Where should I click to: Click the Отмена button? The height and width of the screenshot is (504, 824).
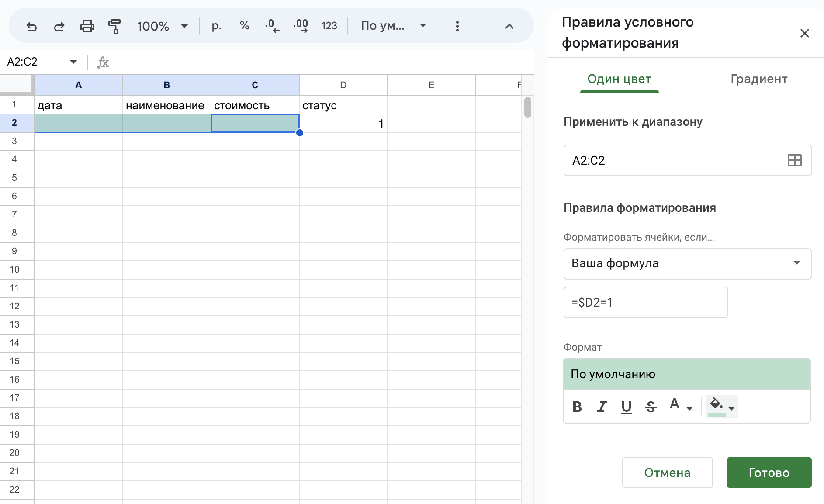(667, 473)
